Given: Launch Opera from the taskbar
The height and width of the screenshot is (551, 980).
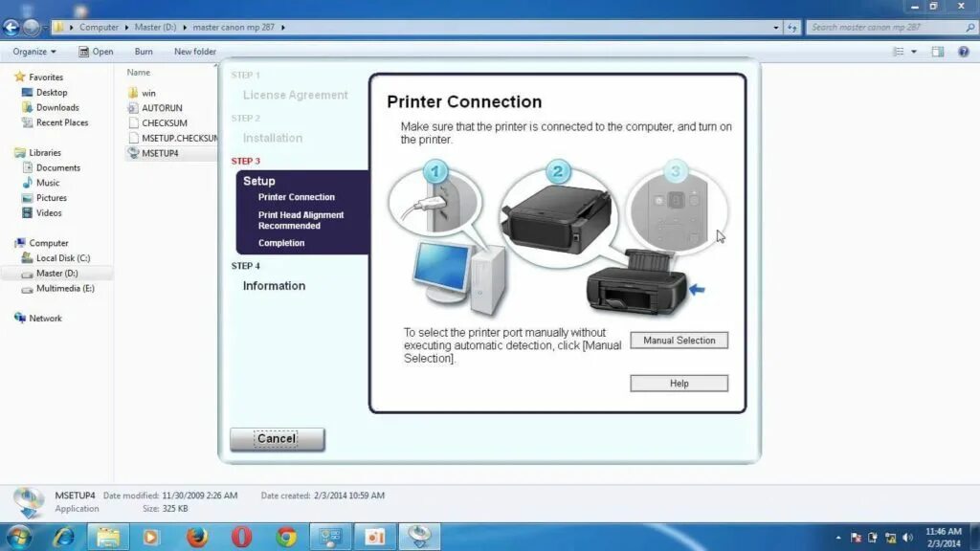Looking at the screenshot, I should pyautogui.click(x=242, y=537).
